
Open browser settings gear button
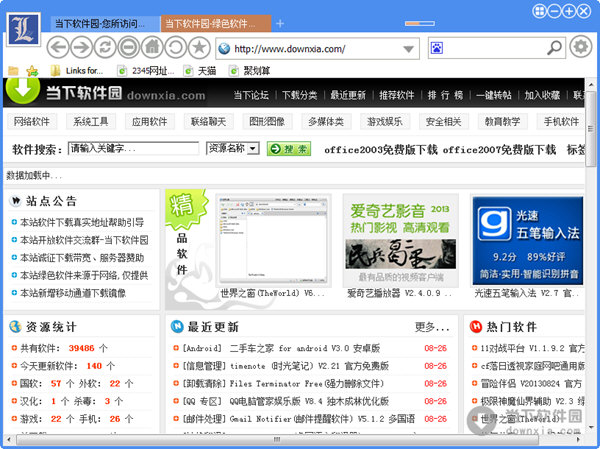[581, 47]
